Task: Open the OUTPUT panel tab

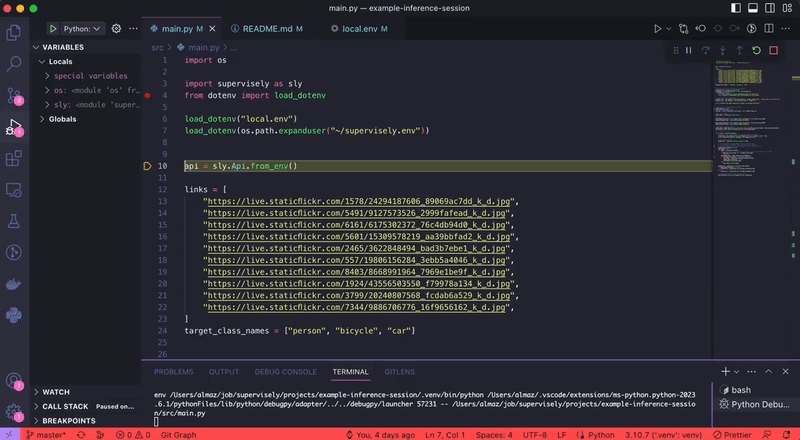Action: [x=223, y=372]
